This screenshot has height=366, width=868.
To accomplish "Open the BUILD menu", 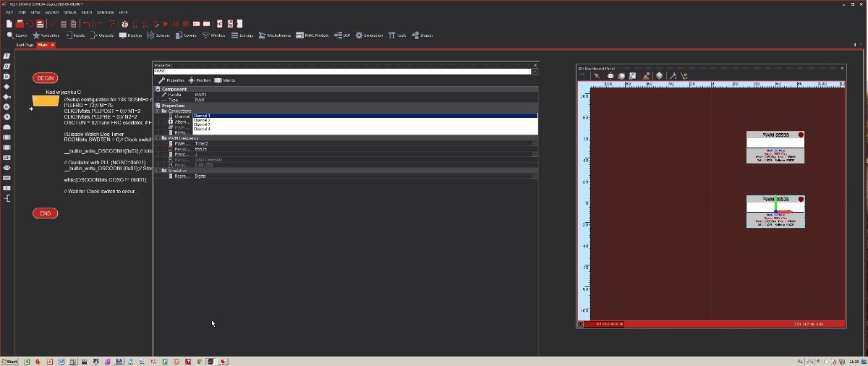I will (x=87, y=13).
